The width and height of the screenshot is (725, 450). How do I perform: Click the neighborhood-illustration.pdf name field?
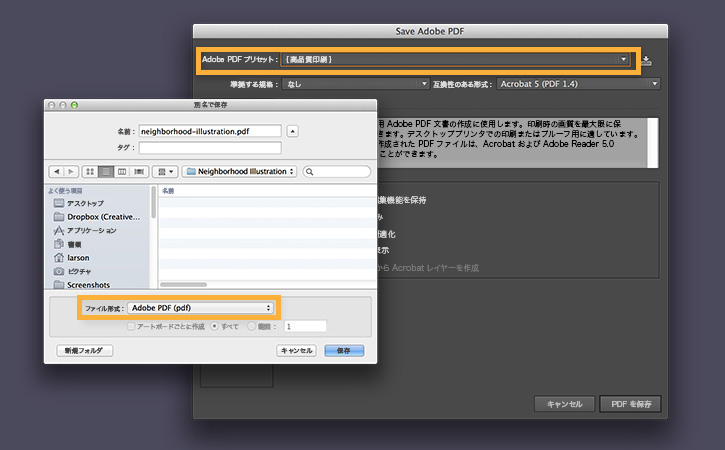[210, 131]
